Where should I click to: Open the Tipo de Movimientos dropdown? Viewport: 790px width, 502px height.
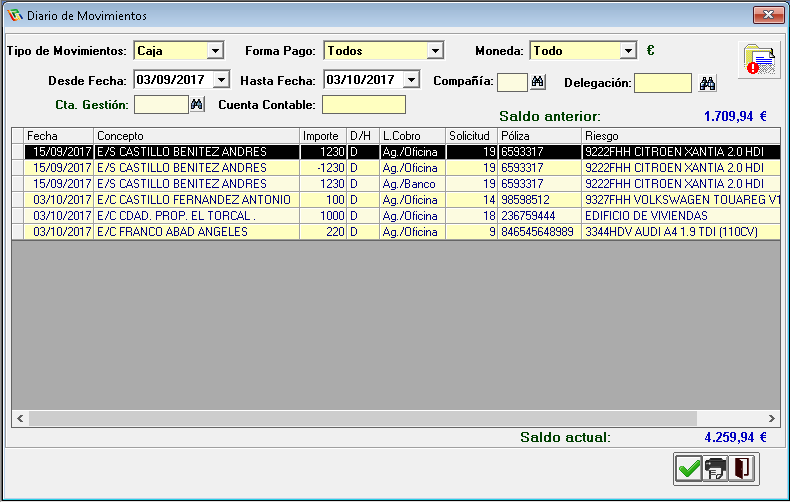click(x=215, y=51)
